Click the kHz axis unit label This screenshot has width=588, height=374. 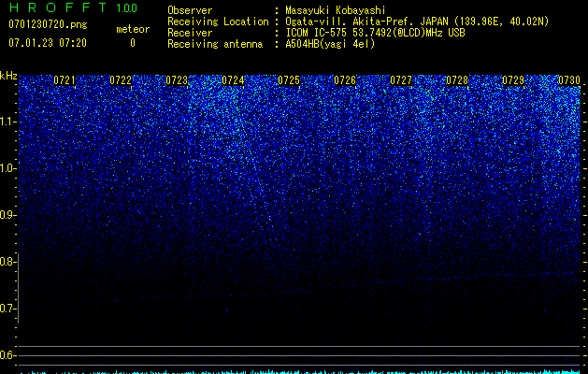tap(8, 76)
